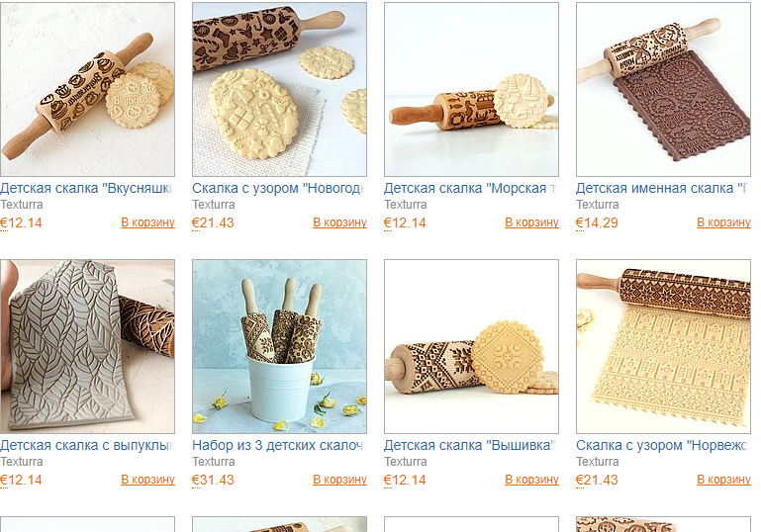761x532 pixels.
Task: Open the "Вышивка" rolling pin product image
Action: (471, 346)
